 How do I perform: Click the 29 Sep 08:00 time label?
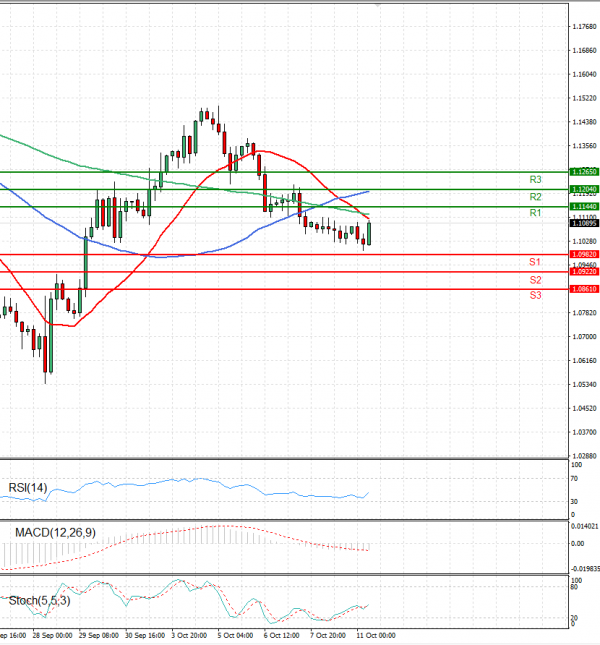coord(99,636)
